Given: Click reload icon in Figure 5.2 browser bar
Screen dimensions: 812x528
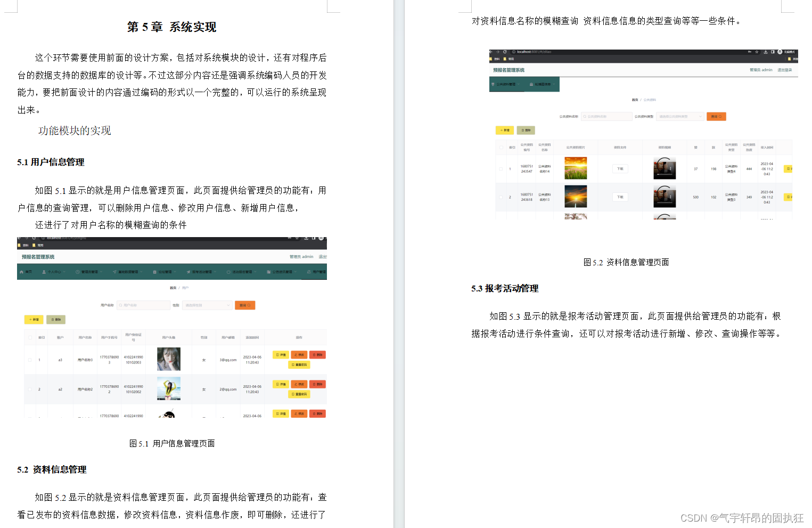Looking at the screenshot, I should (505, 52).
